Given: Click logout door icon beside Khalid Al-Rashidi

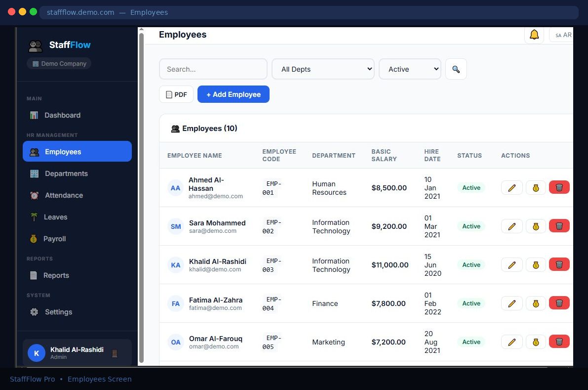Looking at the screenshot, I should (x=115, y=353).
